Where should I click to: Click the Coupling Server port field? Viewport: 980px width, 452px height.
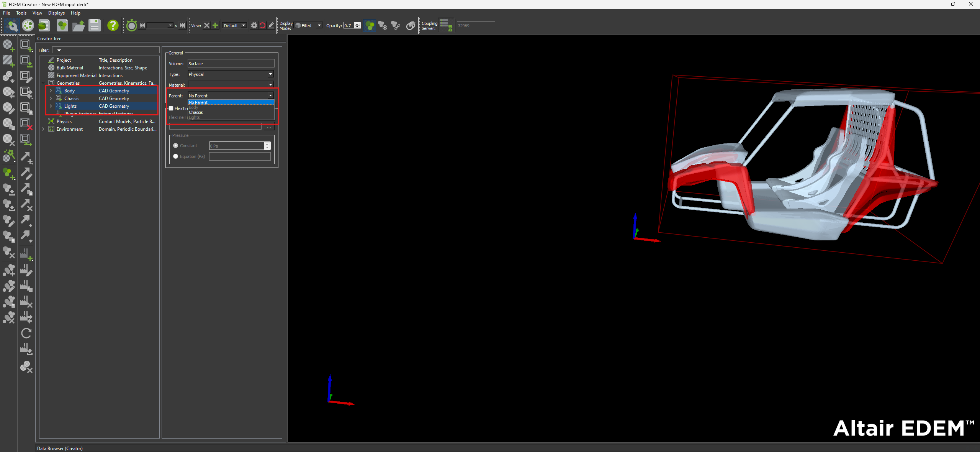coord(476,26)
